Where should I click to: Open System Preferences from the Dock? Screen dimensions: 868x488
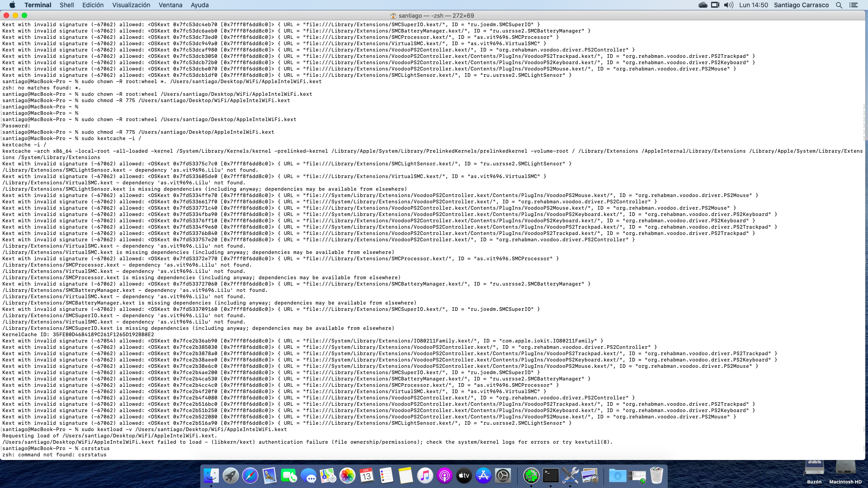503,475
